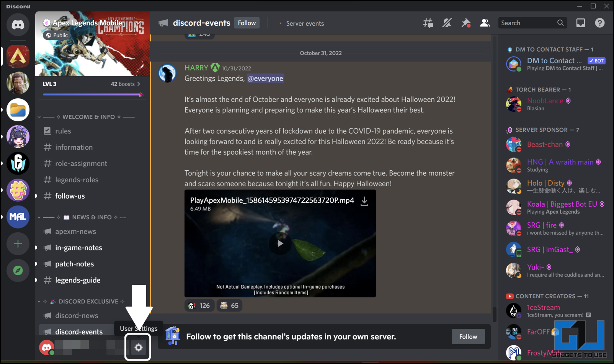This screenshot has width=614, height=364.
Task: Open Holo | Disty member profile
Action: point(555,186)
